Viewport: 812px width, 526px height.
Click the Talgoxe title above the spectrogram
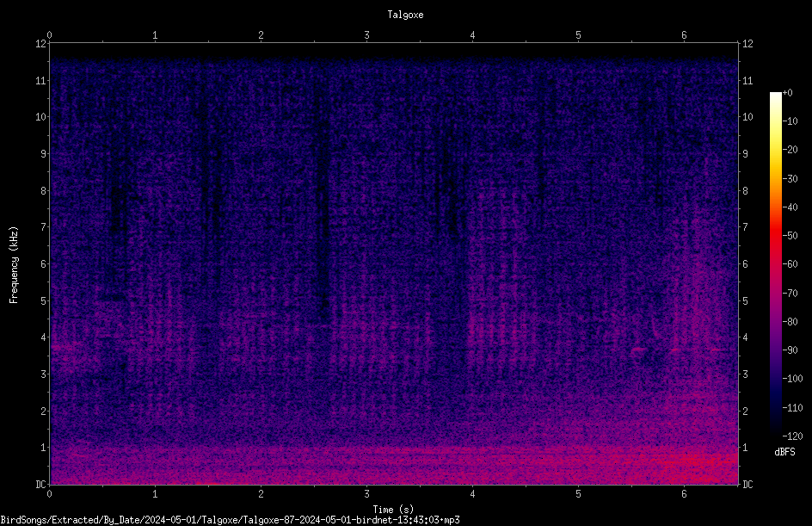click(405, 15)
